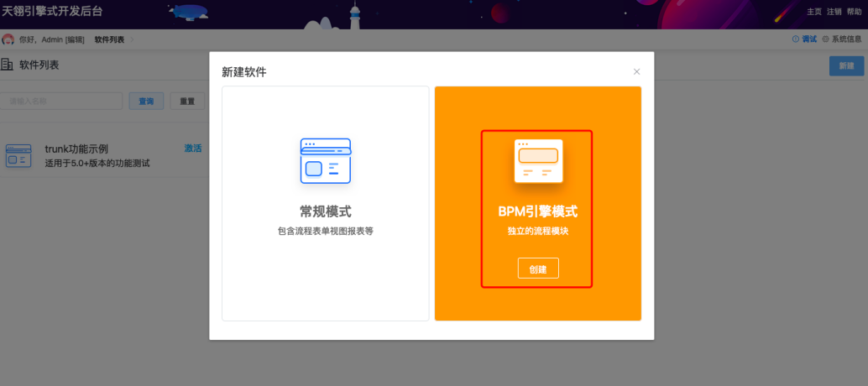Focus the 请输入名称 search field
The image size is (868, 386).
point(61,102)
